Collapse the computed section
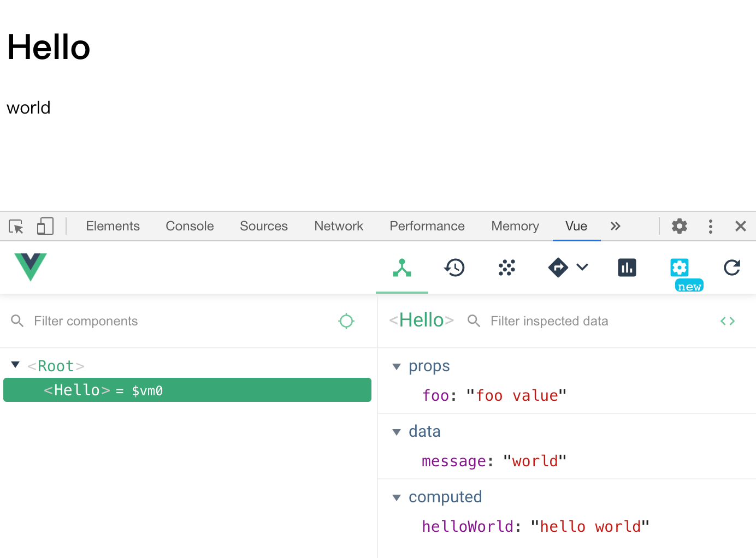 [x=397, y=497]
